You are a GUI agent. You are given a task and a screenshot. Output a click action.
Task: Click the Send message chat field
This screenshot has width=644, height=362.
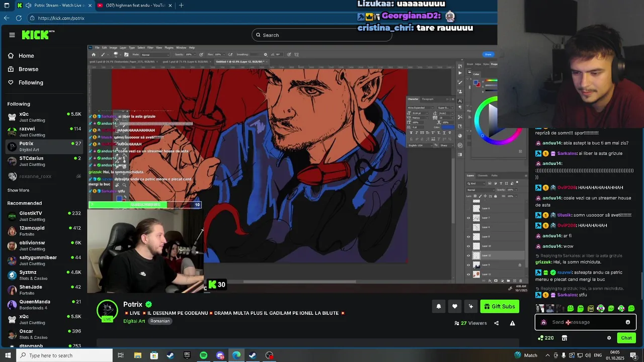click(585, 322)
